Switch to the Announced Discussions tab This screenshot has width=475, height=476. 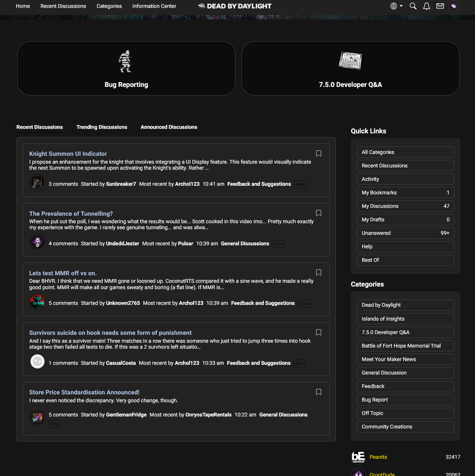coord(169,127)
